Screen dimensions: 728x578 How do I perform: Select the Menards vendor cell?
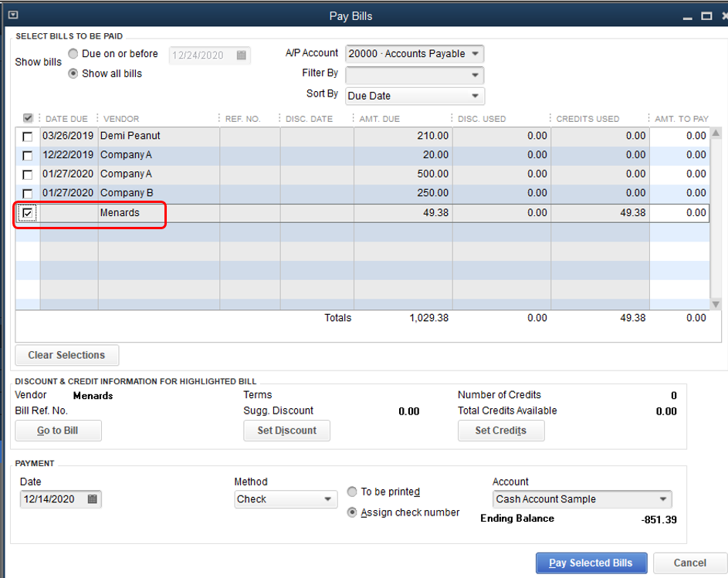[159, 213]
